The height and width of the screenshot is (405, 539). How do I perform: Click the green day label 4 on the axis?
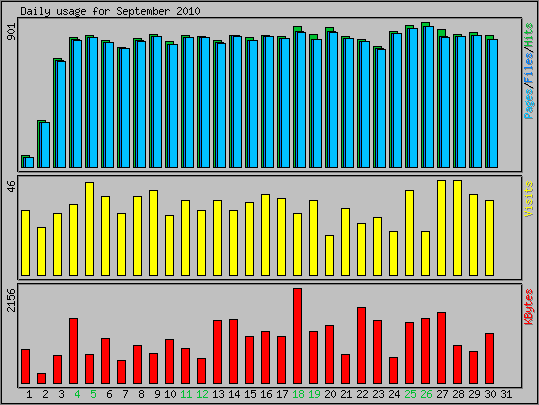coord(77,394)
